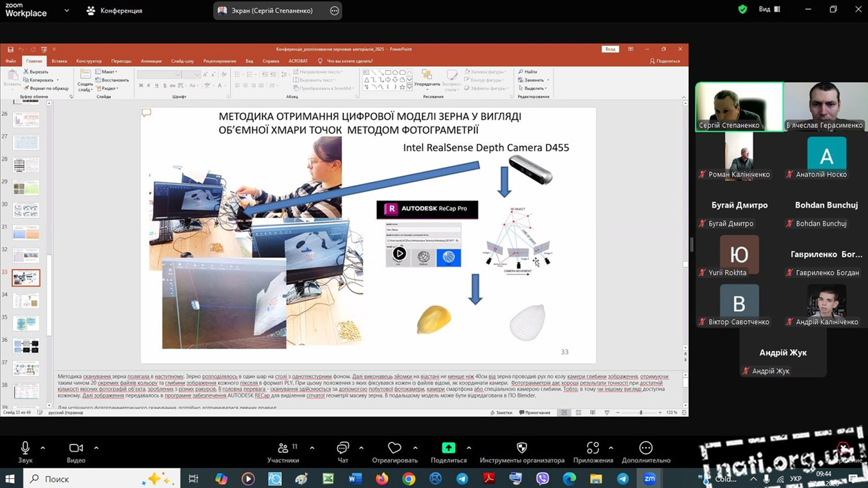The image size is (868, 488).
Task: Click the Отреагировать heart icon
Action: [x=394, y=448]
